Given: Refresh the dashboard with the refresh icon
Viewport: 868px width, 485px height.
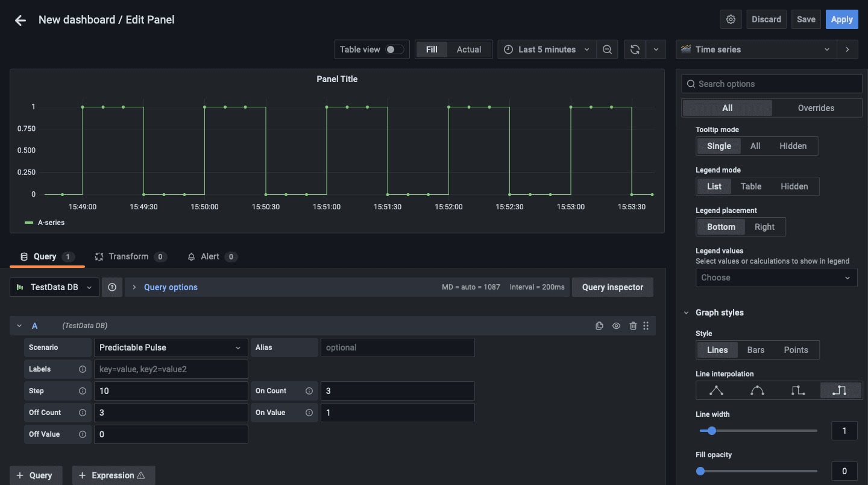Looking at the screenshot, I should [635, 49].
